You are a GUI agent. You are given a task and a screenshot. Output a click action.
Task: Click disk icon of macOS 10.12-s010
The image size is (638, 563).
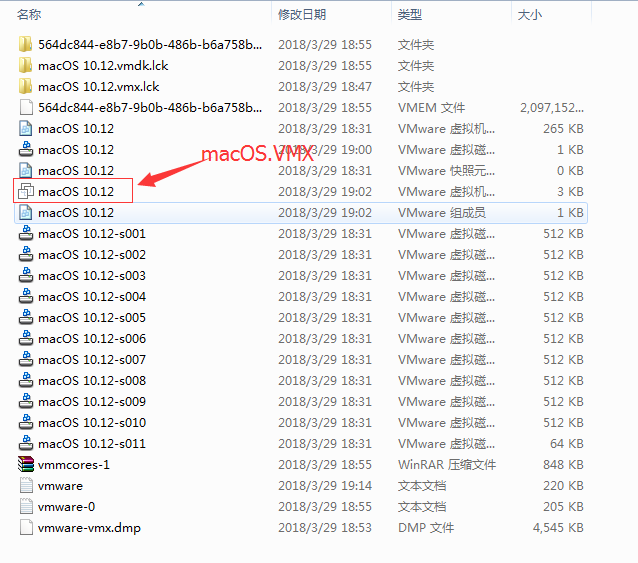[x=26, y=422]
